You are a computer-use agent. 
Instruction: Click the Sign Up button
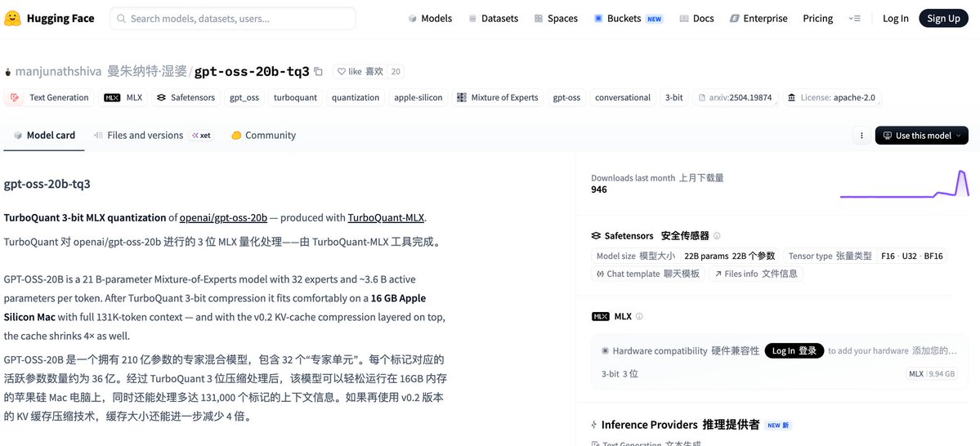click(943, 19)
